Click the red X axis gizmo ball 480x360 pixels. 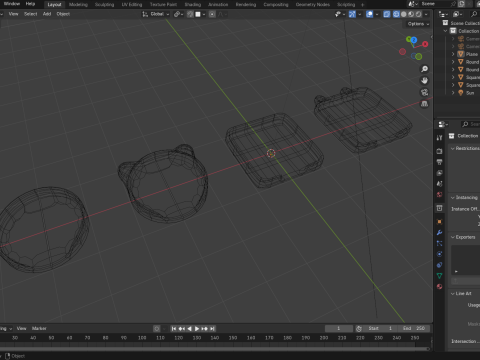click(425, 44)
